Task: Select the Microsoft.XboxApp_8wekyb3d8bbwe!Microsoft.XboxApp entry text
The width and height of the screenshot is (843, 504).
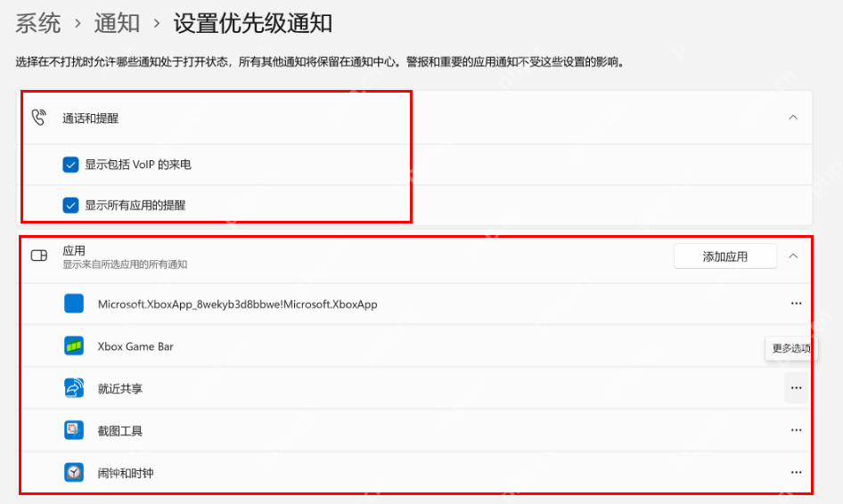Action: pos(238,305)
